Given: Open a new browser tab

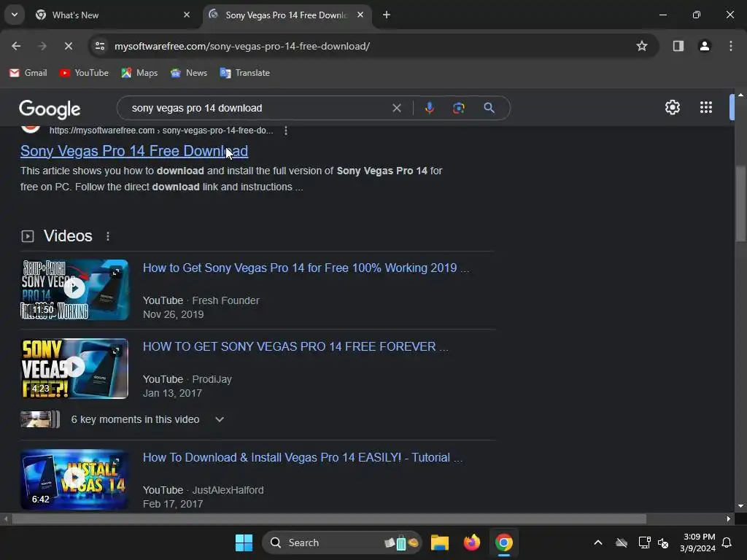Looking at the screenshot, I should click(387, 15).
